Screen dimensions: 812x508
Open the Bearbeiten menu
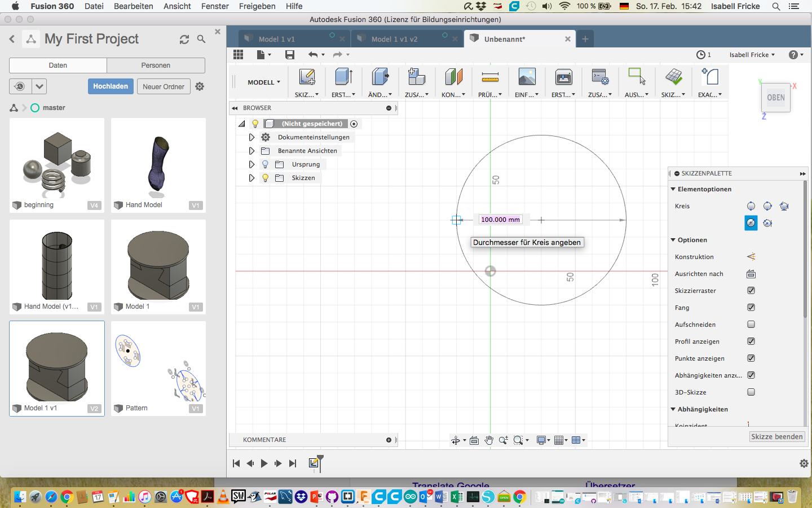click(134, 6)
